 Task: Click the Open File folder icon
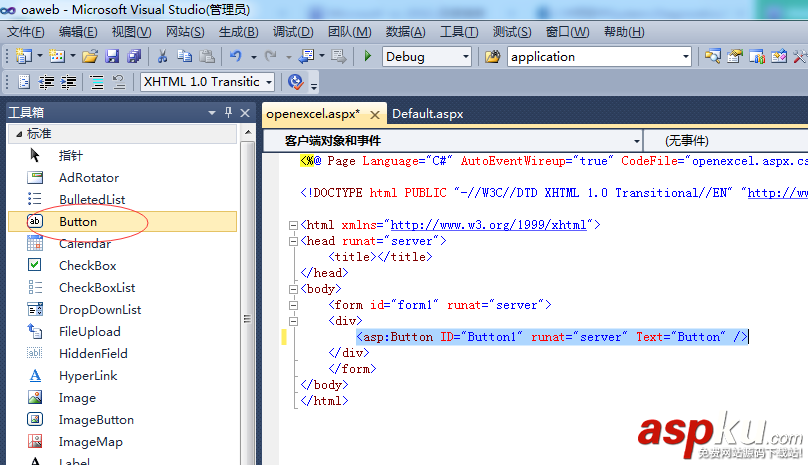pos(90,56)
